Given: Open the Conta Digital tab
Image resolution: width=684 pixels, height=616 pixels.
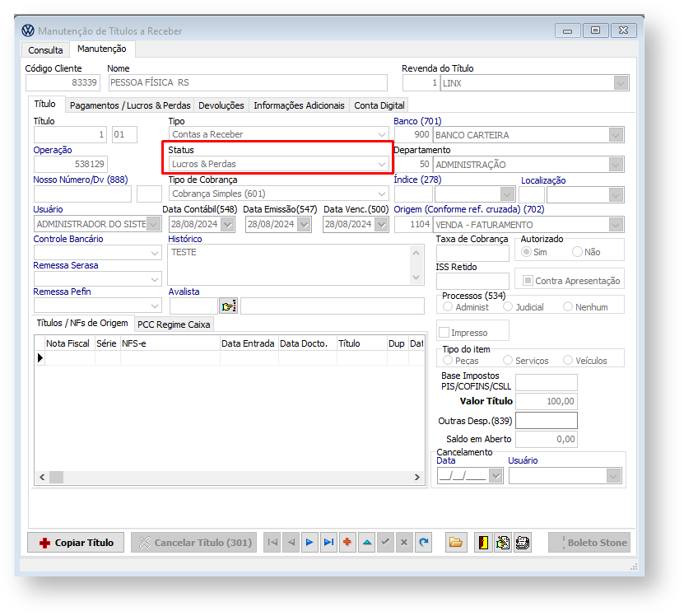Looking at the screenshot, I should pyautogui.click(x=379, y=105).
